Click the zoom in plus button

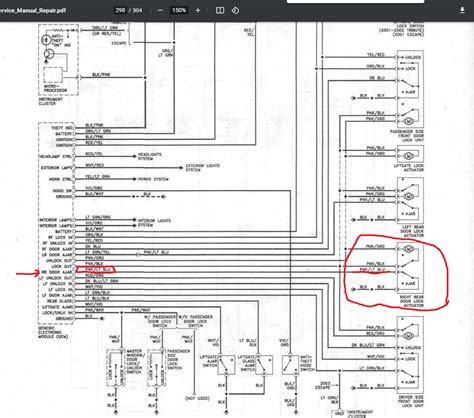click(x=198, y=10)
